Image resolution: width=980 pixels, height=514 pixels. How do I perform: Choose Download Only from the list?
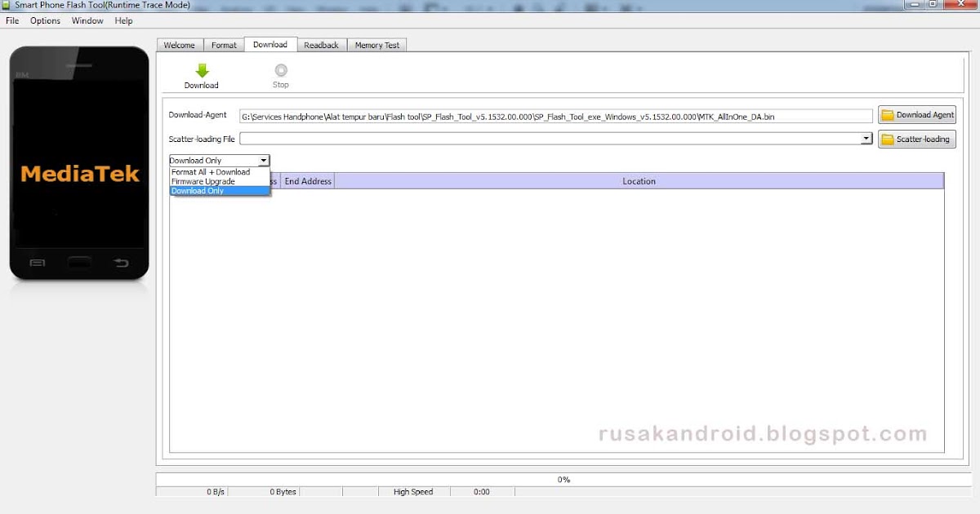(196, 190)
